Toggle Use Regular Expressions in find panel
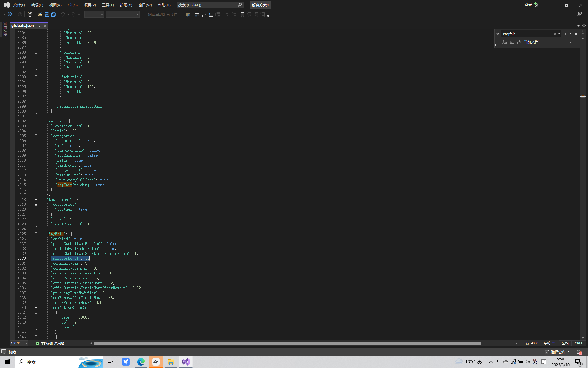Viewport: 588px width, 368px height. (519, 42)
